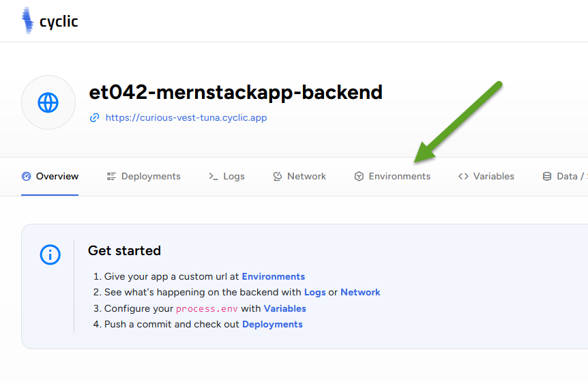The width and height of the screenshot is (588, 382).
Task: Click the Overview gauge icon
Action: 26,176
